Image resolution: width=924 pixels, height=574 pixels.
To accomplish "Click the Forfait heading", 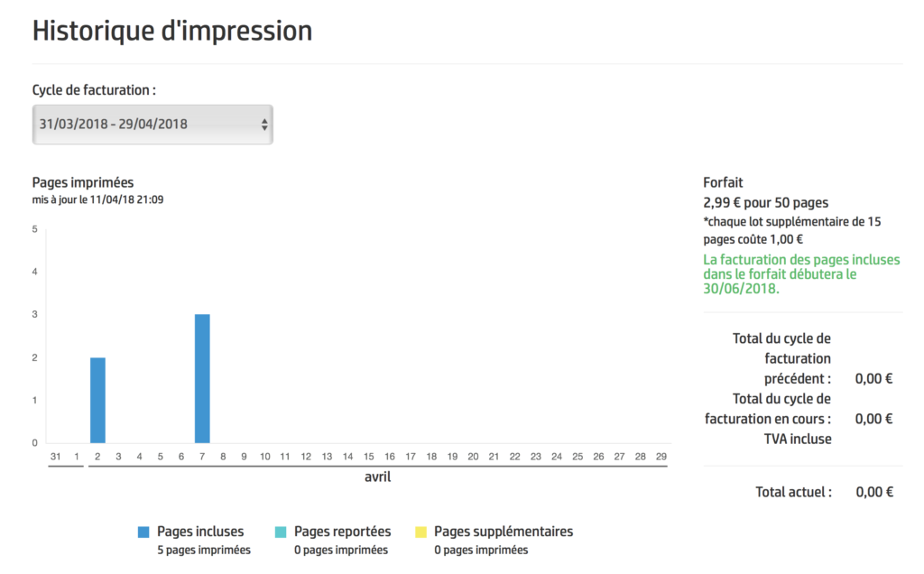I will (723, 181).
